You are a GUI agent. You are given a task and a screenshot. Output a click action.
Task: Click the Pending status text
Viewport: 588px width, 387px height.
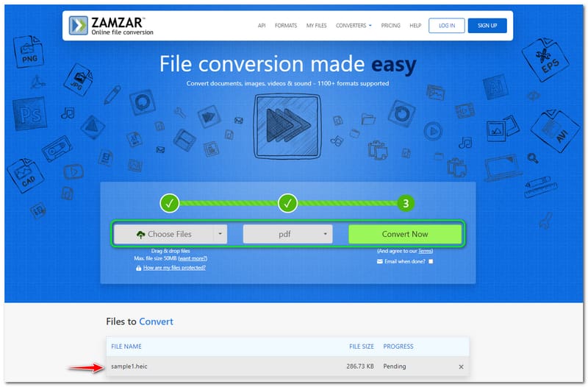tap(395, 366)
